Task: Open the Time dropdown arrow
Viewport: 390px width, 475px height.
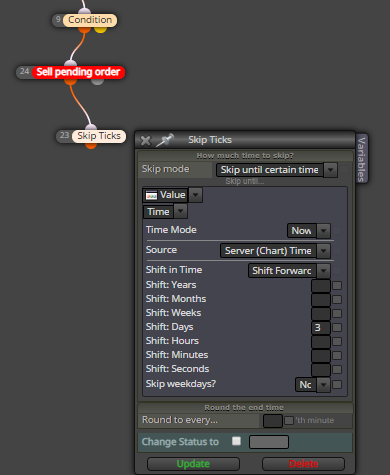Action: (181, 211)
